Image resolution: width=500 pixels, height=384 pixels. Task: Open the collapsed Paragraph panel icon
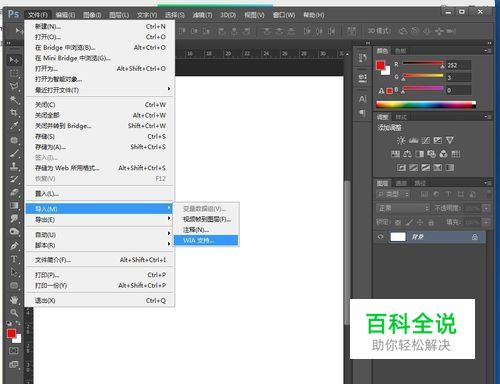(363, 113)
